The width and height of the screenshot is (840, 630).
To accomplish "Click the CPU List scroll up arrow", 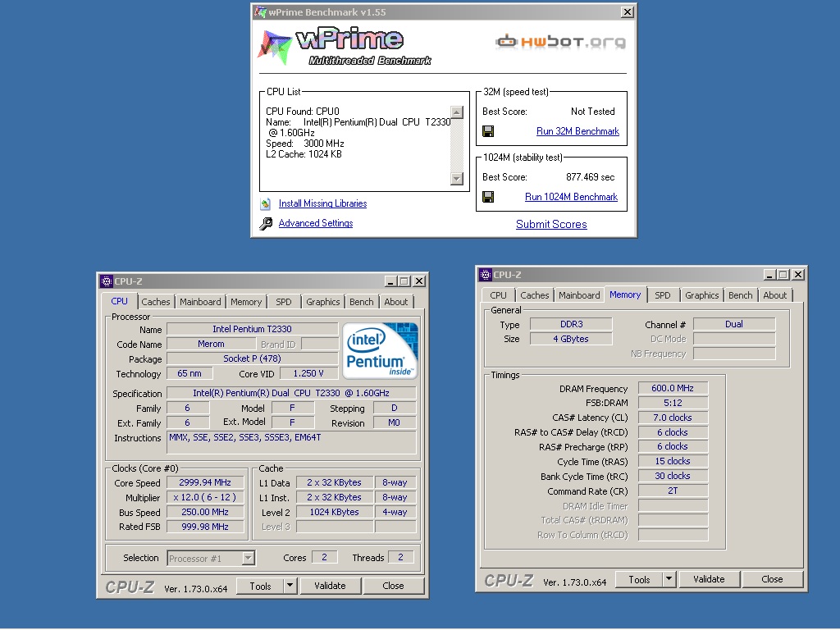I will pos(457,112).
